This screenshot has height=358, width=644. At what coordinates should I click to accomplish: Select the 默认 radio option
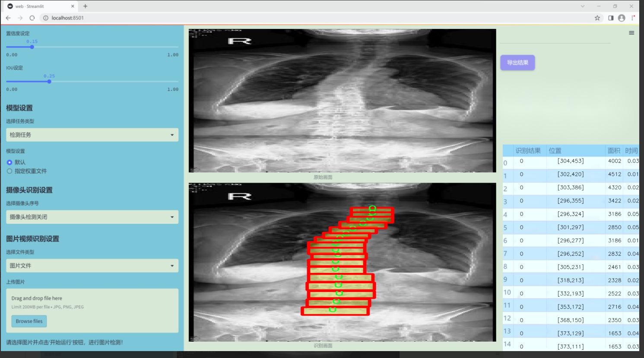[x=10, y=162]
